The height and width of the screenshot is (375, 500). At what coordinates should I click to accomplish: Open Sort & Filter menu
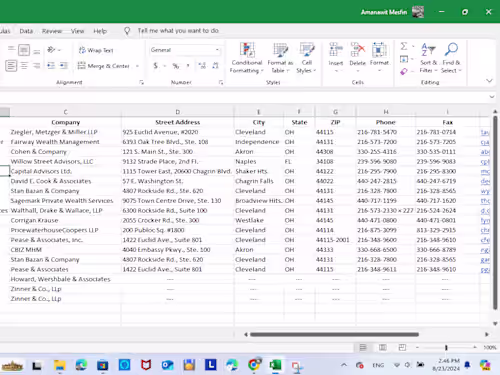pyautogui.click(x=428, y=58)
